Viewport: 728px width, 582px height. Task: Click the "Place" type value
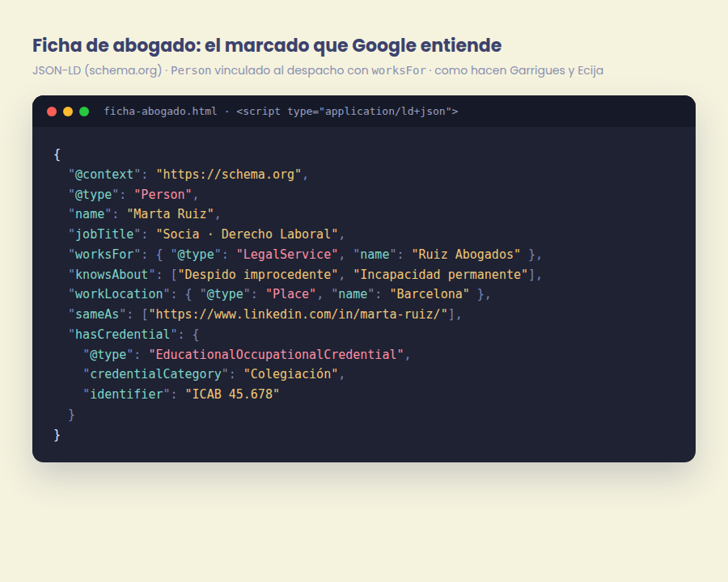291,294
